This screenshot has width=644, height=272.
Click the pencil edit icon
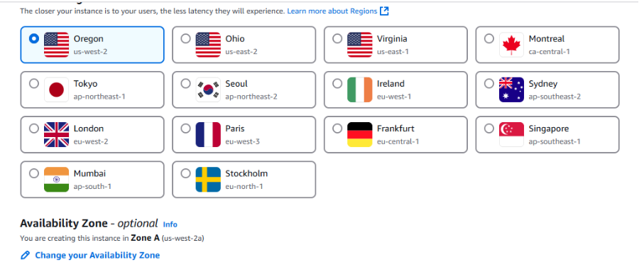point(25,255)
